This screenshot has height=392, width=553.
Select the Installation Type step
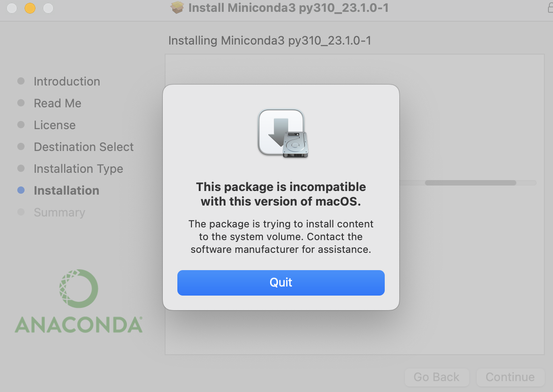(78, 169)
